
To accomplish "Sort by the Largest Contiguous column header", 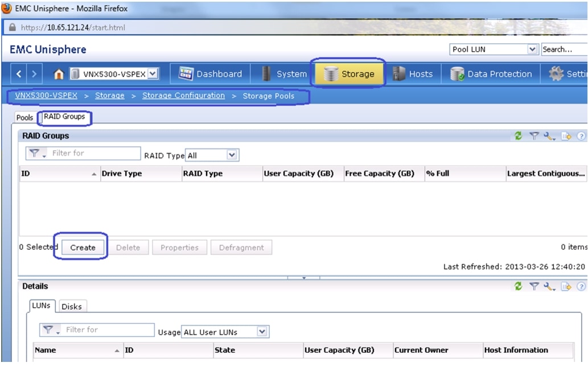I will 546,174.
